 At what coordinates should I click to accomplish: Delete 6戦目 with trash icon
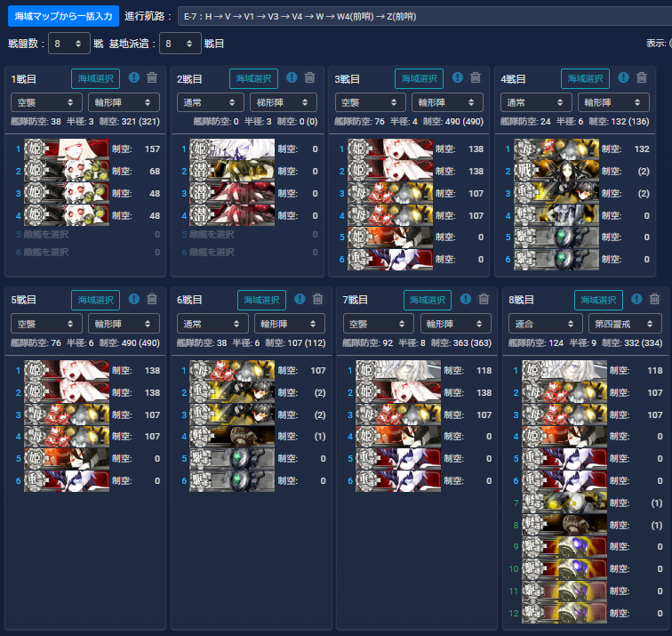click(x=317, y=299)
